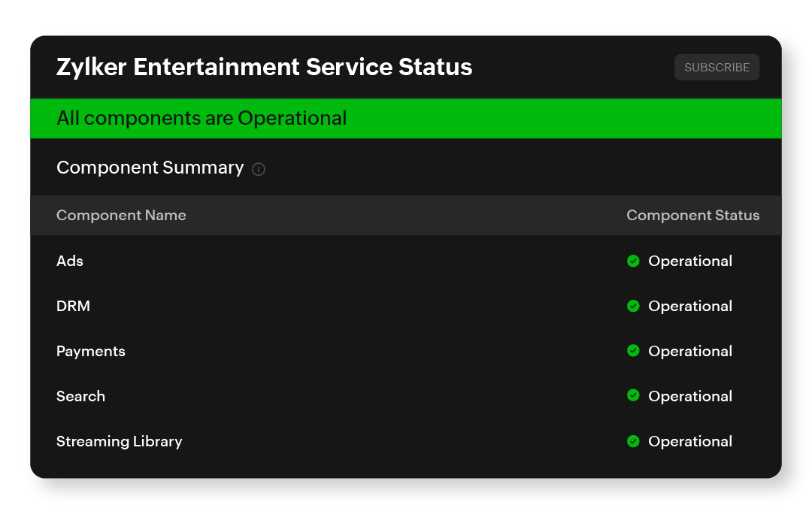The image size is (812, 514).
Task: Click the Component Status column header
Action: [x=692, y=216]
